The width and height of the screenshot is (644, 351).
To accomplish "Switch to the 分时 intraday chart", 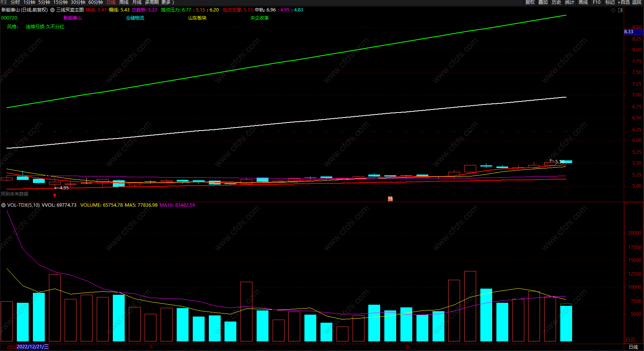I will 15,2.
